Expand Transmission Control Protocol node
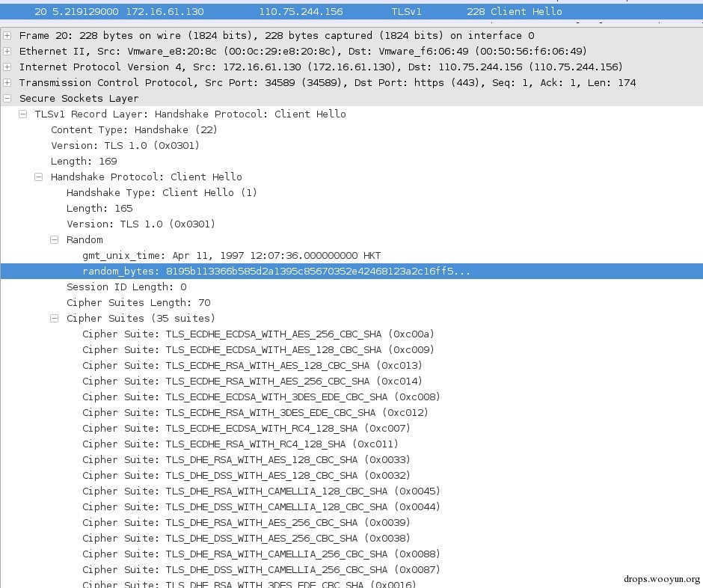 coord(7,82)
